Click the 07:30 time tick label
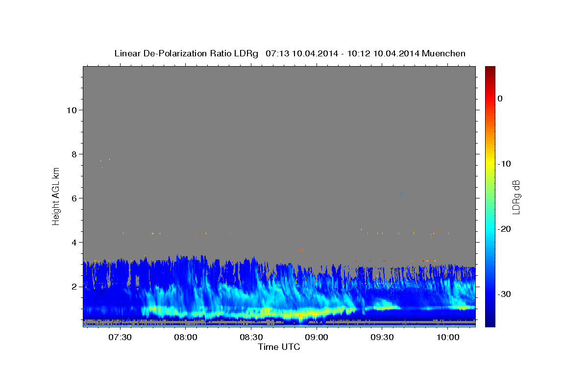Screen dimensions: 588x392 [120, 338]
